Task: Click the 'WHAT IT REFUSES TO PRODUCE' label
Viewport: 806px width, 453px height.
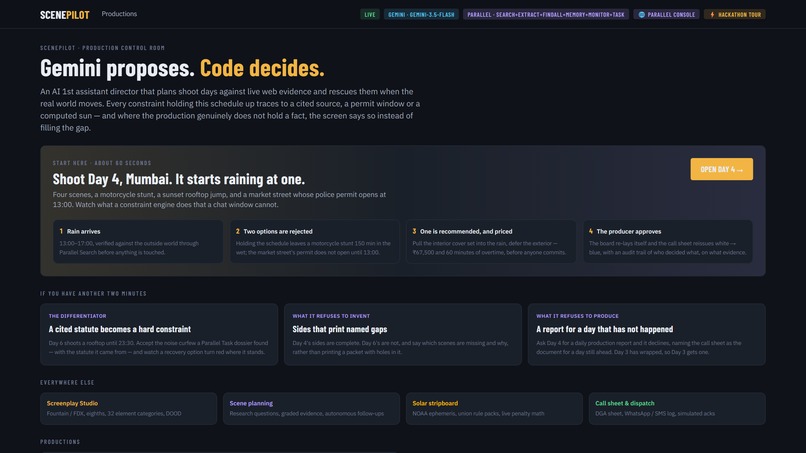Action: (x=577, y=316)
